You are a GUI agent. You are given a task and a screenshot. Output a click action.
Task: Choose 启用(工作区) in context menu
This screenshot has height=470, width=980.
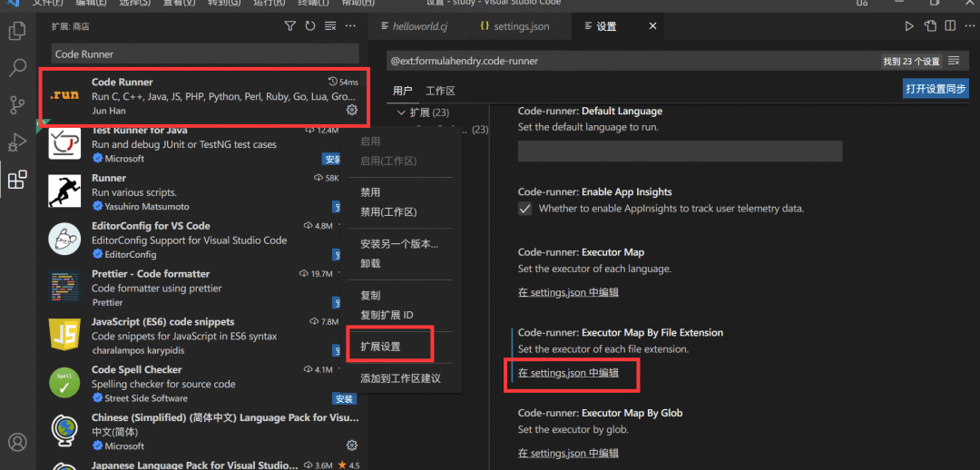(x=387, y=162)
